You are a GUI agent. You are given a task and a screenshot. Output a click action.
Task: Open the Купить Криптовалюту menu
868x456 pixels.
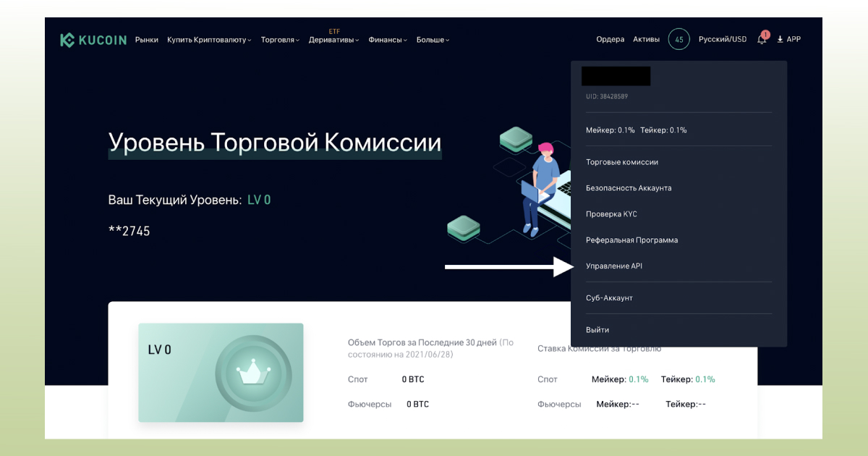pyautogui.click(x=208, y=40)
